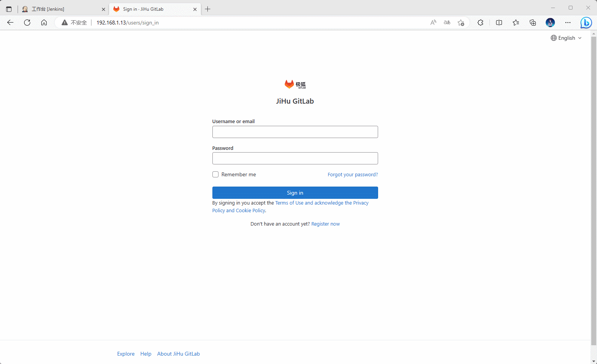The image size is (597, 364).
Task: Minimize the browser window
Action: [x=553, y=8]
